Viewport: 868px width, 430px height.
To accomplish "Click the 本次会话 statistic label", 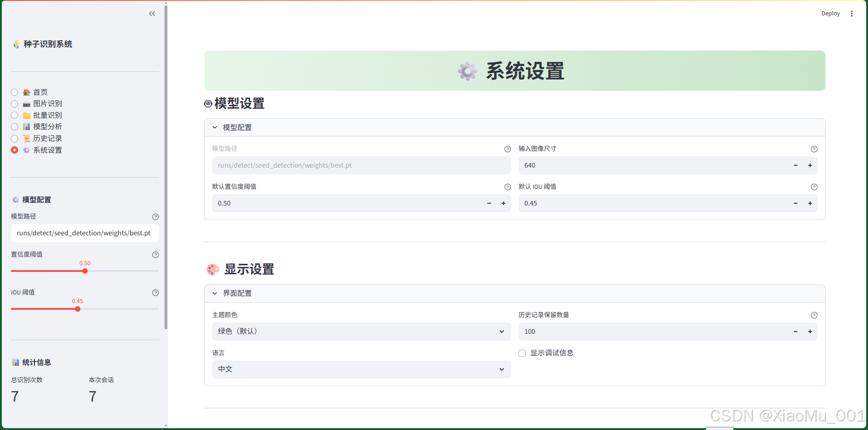I will coord(101,380).
